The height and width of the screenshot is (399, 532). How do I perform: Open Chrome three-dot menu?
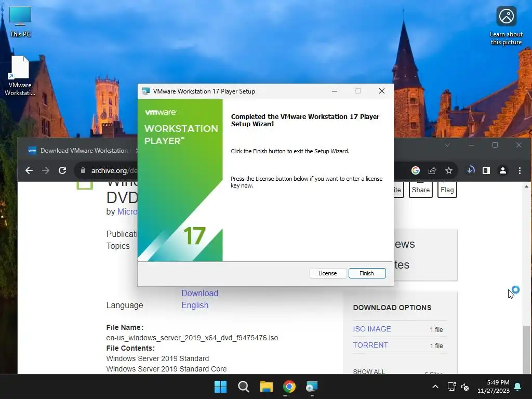tap(520, 170)
